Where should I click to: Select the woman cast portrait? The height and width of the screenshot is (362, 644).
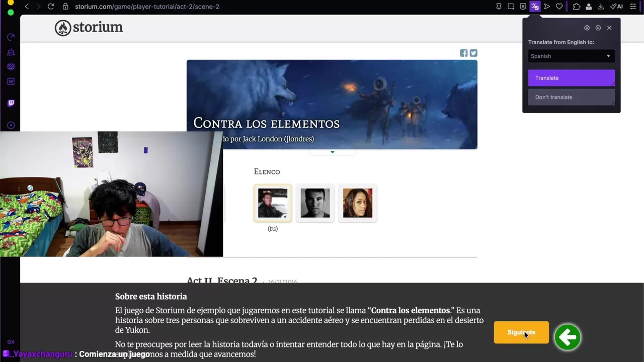(x=358, y=203)
